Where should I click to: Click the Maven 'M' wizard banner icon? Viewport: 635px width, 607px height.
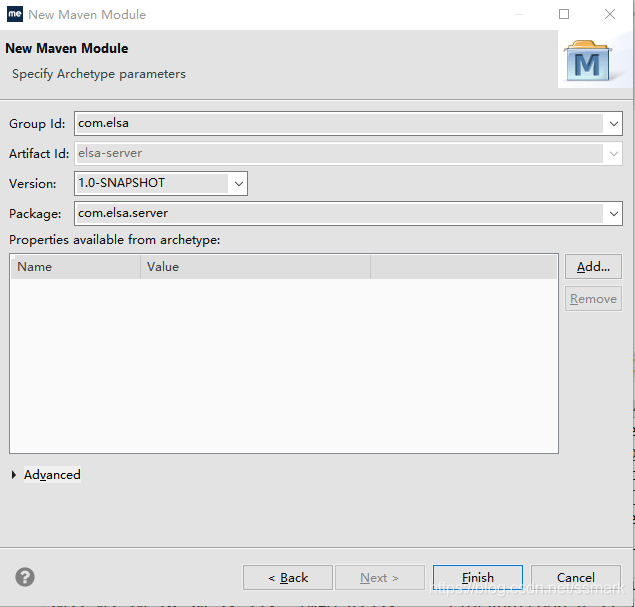[587, 61]
